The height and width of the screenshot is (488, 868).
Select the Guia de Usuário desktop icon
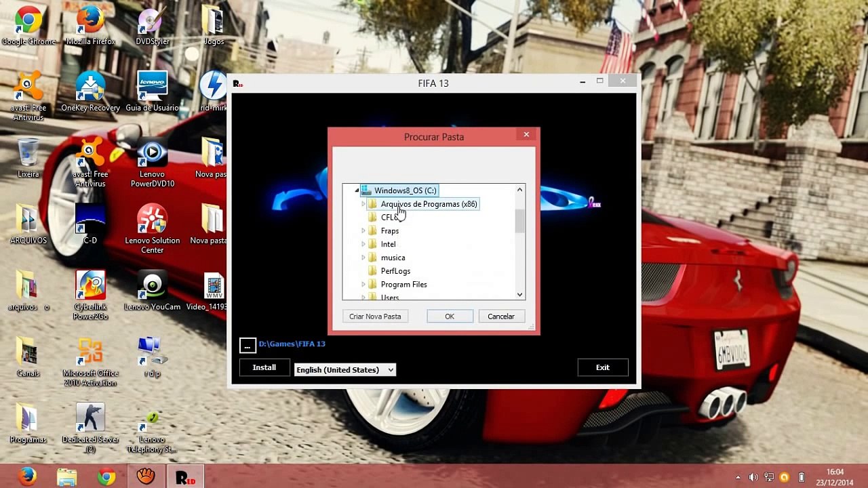pos(152,91)
